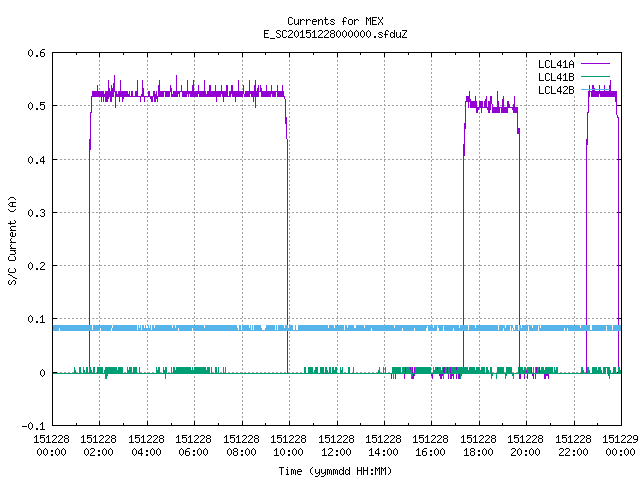Viewport: 640px width, 480px height.
Task: Click the LCL41B legend label
Action: coord(556,77)
